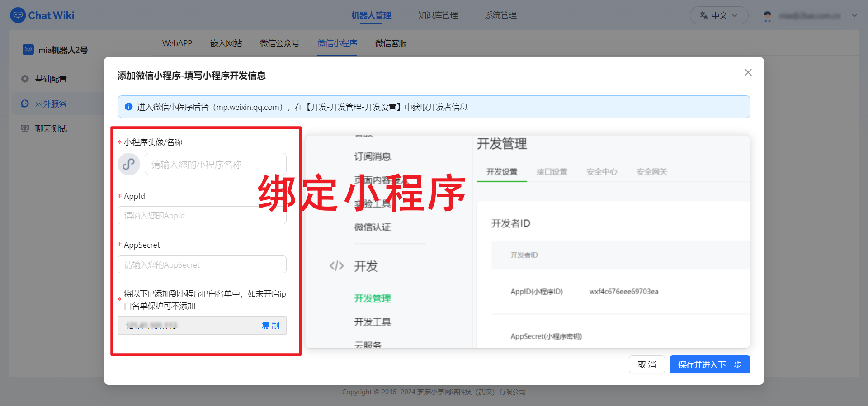868x406 pixels.
Task: Close the 添加微信小程序 dialog
Action: click(748, 72)
